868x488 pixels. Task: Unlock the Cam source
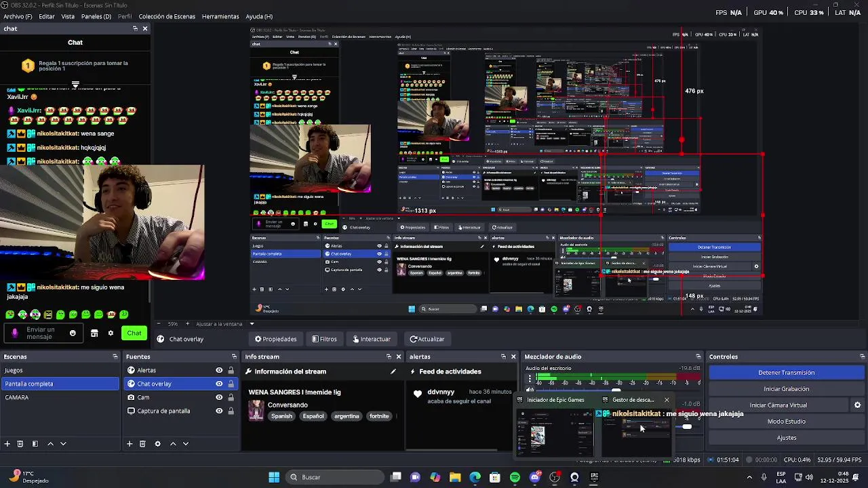pyautogui.click(x=231, y=397)
